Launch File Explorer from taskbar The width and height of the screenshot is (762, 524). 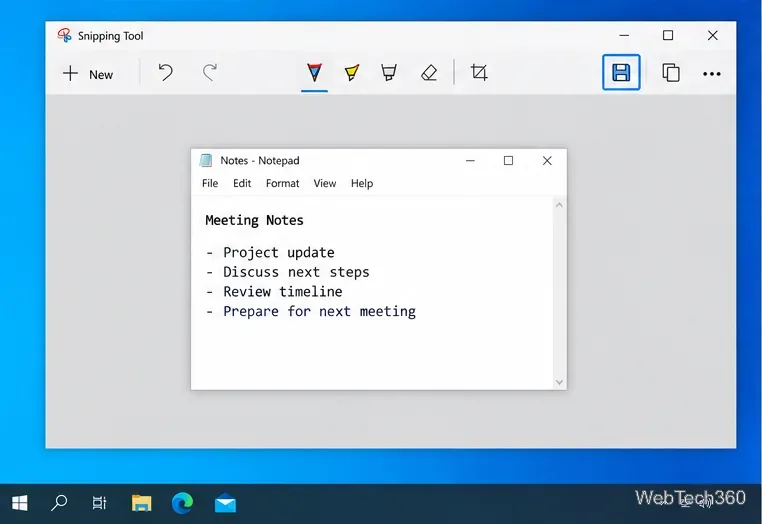[x=141, y=503]
